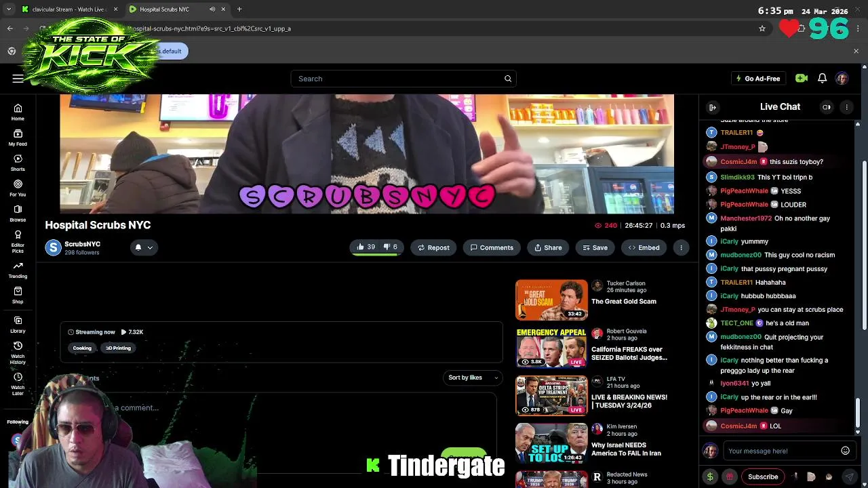The width and height of the screenshot is (868, 488).
Task: Click Subscribe in the chat footer
Action: click(763, 476)
